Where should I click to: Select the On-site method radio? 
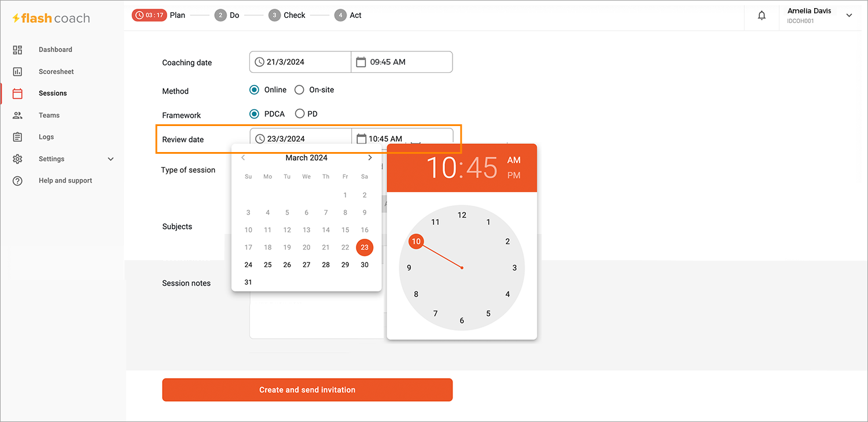(299, 90)
